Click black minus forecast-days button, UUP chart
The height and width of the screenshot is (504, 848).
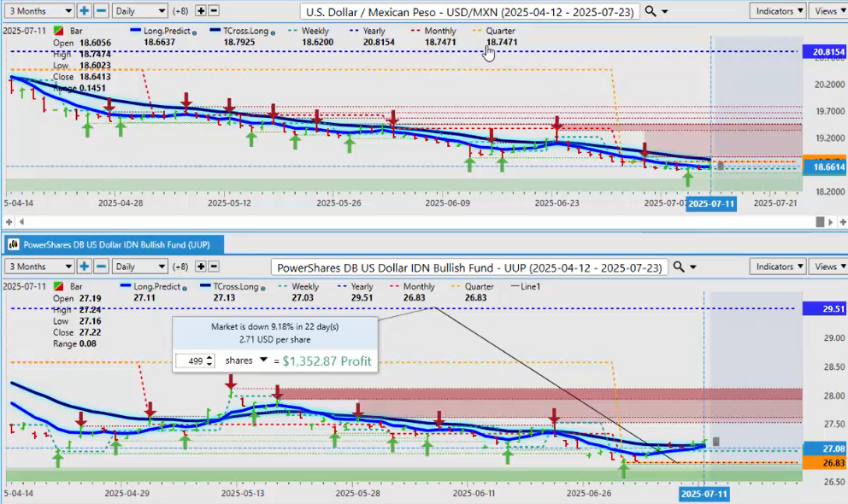(215, 267)
